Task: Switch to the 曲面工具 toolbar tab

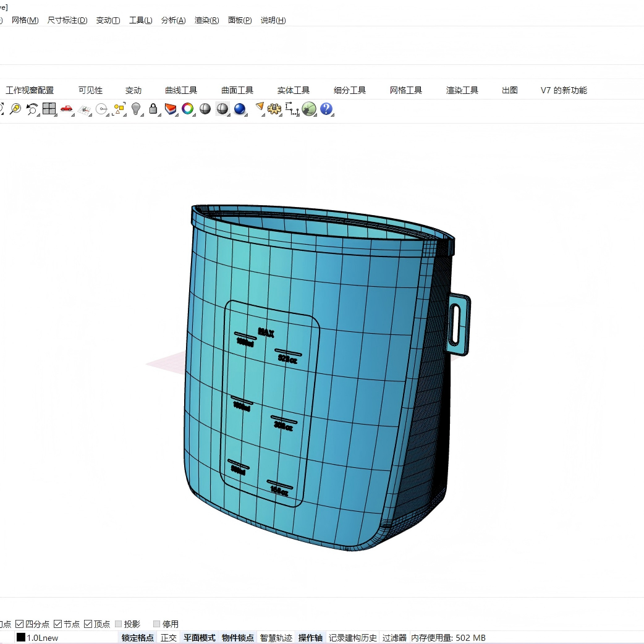Action: click(237, 90)
